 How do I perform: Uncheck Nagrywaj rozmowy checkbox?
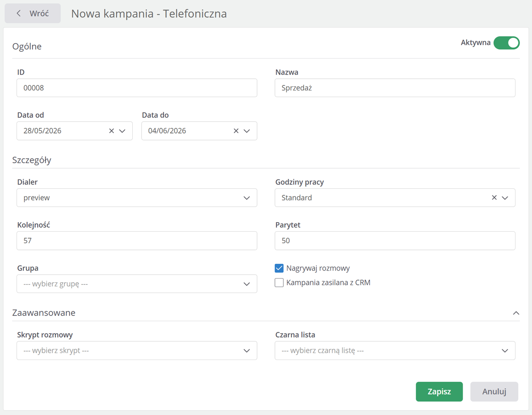tap(279, 268)
